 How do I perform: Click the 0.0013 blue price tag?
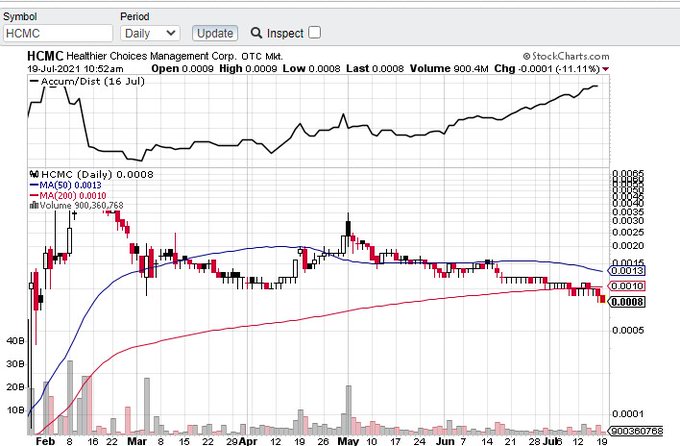[627, 271]
